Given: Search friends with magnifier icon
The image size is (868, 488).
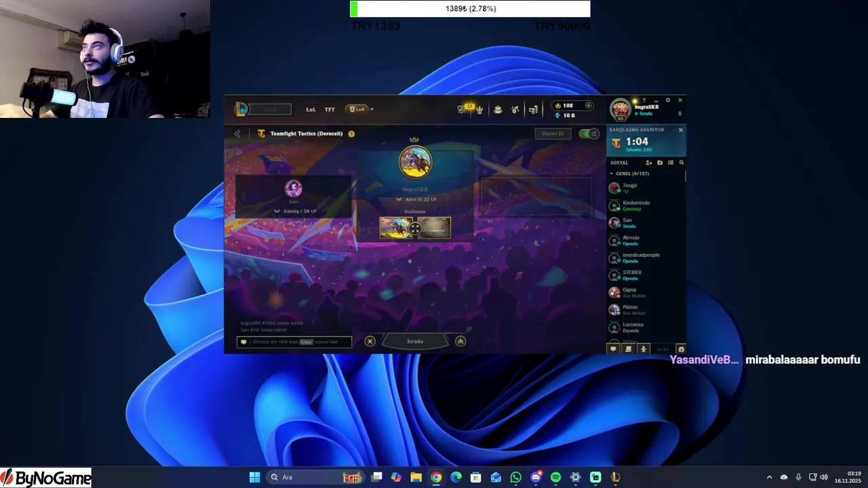Looking at the screenshot, I should 682,163.
